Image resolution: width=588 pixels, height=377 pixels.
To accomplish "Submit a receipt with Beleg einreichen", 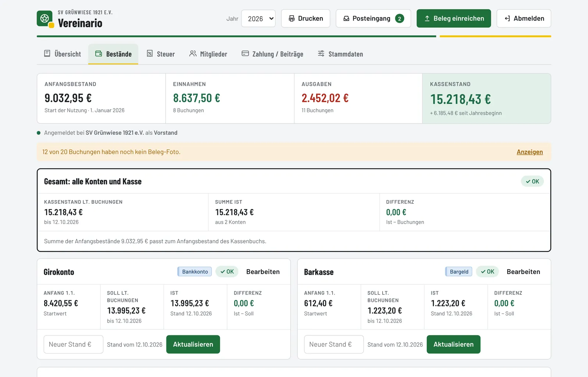I will coord(454,18).
